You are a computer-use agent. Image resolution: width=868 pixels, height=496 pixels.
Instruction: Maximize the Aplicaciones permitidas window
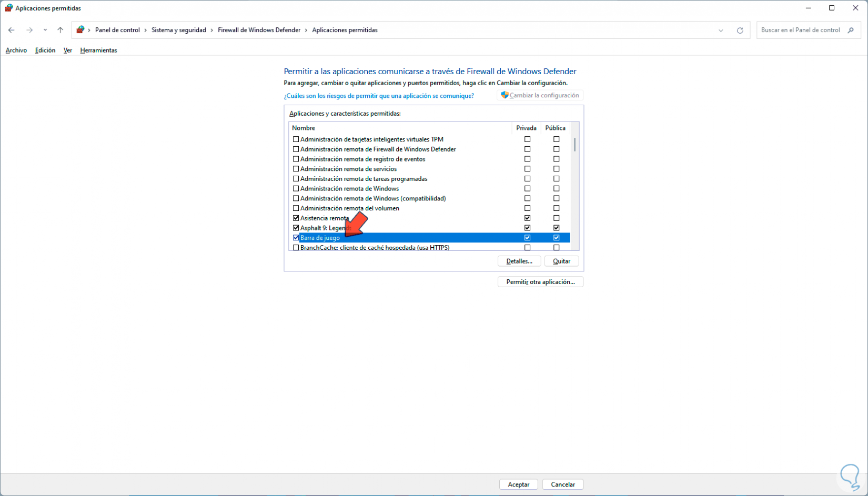tap(832, 8)
